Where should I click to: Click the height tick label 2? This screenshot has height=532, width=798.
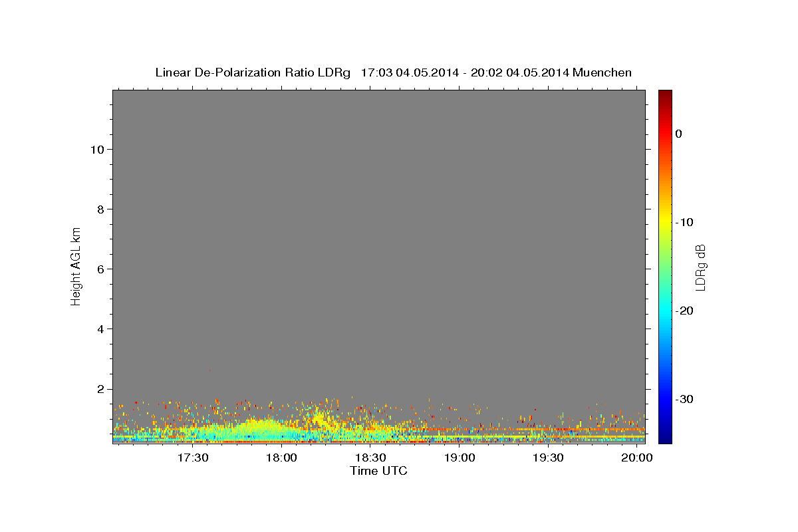(x=99, y=388)
